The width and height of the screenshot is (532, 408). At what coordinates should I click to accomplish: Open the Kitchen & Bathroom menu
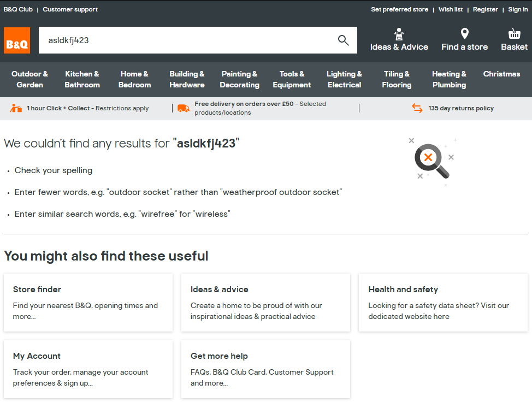[82, 79]
